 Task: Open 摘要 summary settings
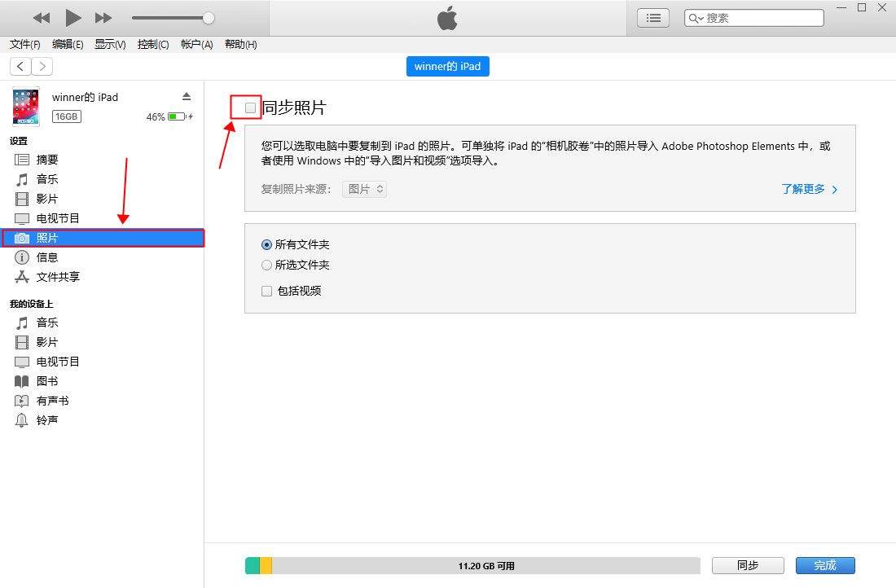point(102,160)
